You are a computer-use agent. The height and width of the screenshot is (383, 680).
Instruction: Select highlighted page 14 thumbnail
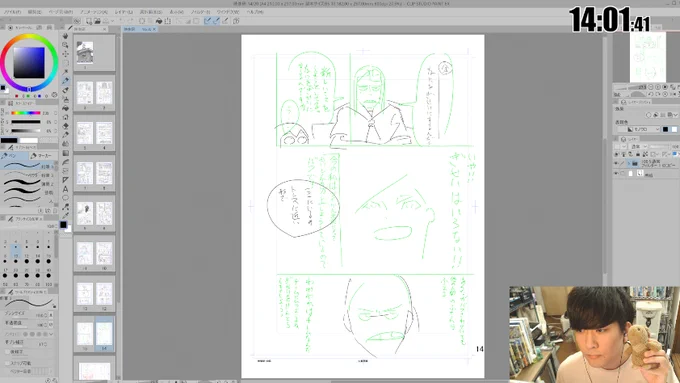[104, 333]
